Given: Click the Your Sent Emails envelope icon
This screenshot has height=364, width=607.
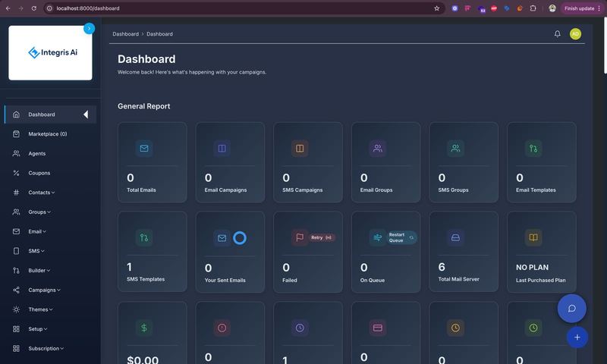Looking at the screenshot, I should click(222, 238).
